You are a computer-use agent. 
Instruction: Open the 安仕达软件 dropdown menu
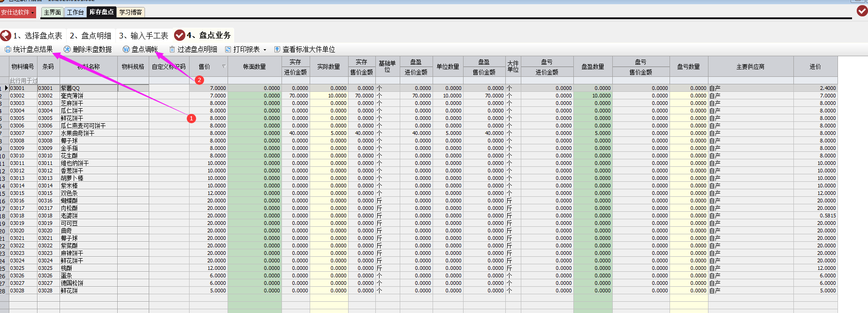pos(18,12)
